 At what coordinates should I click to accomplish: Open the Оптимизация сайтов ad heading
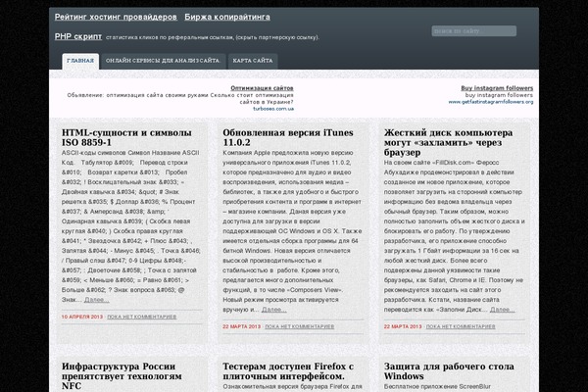[x=262, y=88]
